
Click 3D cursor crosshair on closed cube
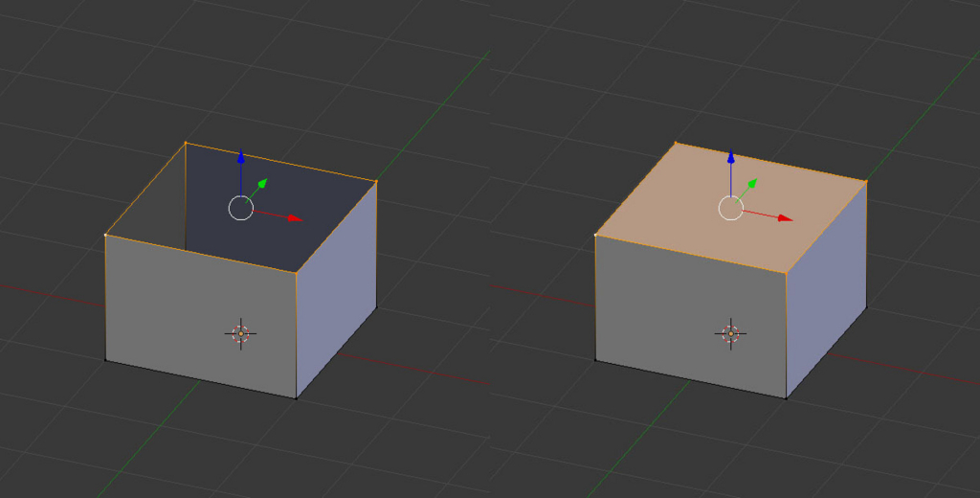(730, 334)
